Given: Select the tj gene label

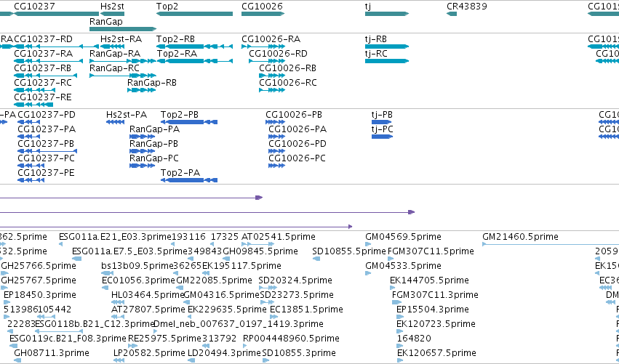Looking at the screenshot, I should pyautogui.click(x=368, y=7).
